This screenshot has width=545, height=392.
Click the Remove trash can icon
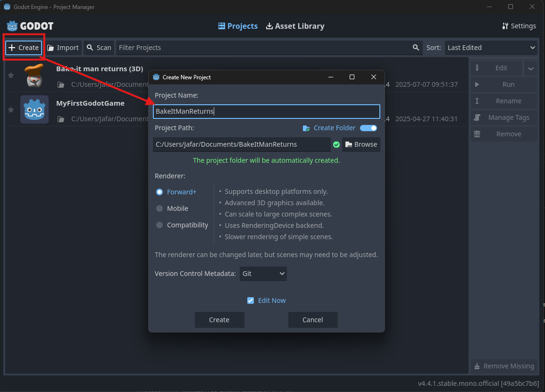pyautogui.click(x=477, y=134)
